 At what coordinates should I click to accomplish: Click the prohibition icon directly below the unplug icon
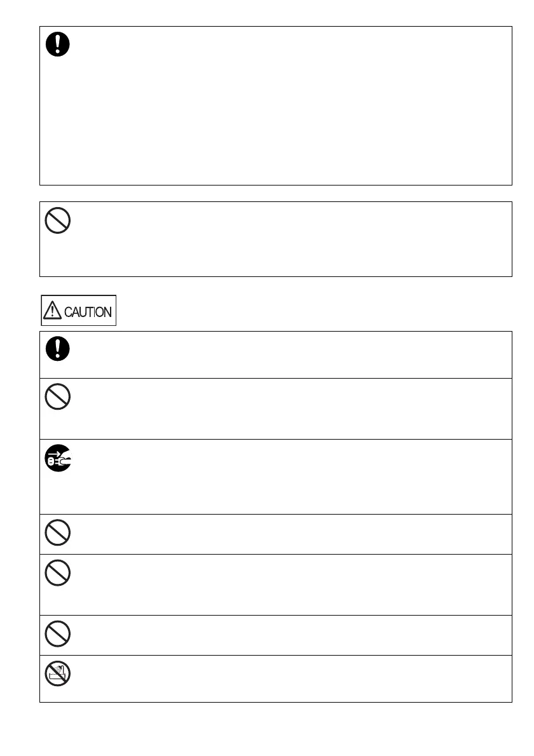57,533
